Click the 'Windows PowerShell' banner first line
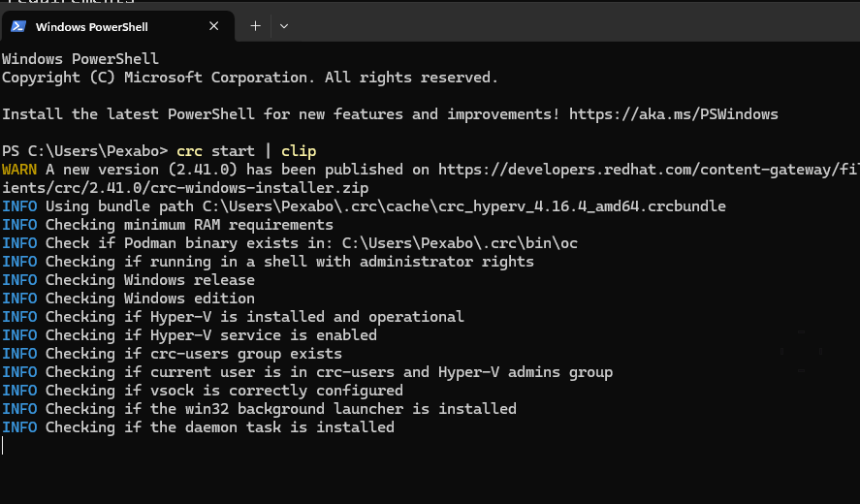 (80, 59)
